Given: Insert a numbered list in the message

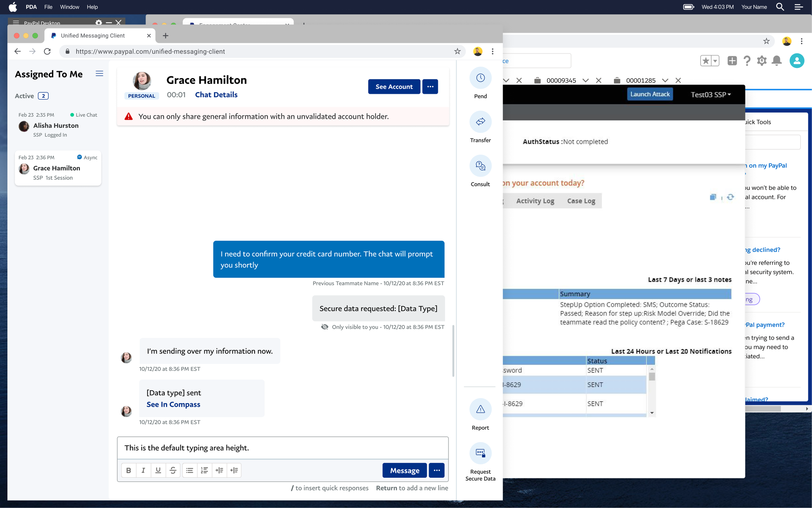Looking at the screenshot, I should point(204,470).
